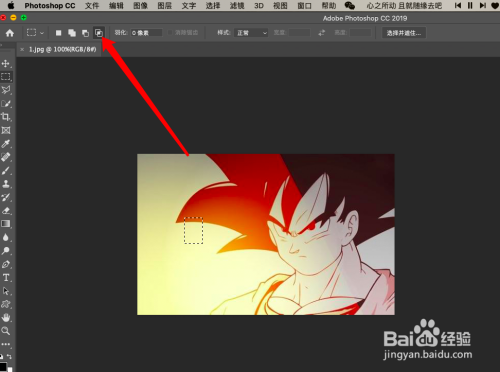Select the Polygonal Lasso tool

coord(6,90)
